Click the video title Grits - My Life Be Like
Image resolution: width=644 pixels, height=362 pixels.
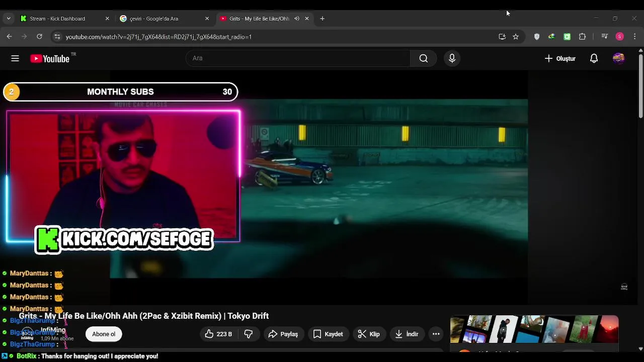click(x=144, y=316)
